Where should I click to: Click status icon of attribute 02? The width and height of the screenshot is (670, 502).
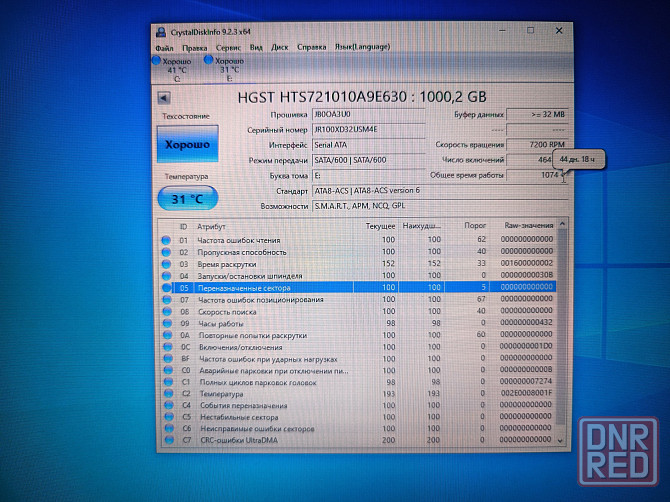click(x=166, y=252)
